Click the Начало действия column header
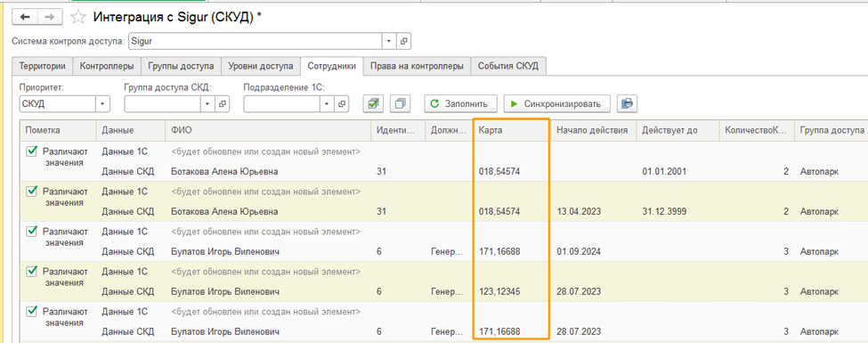 [593, 130]
